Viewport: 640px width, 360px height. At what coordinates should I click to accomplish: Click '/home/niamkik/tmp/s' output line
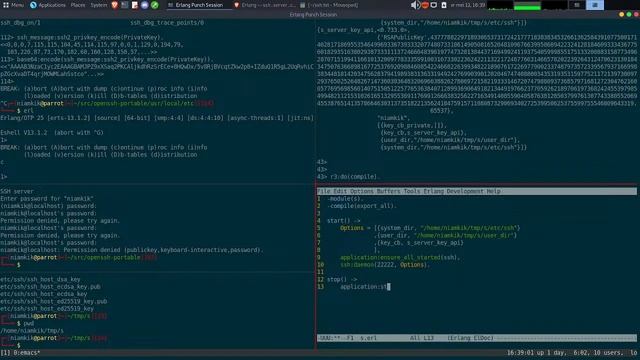click(x=32, y=331)
